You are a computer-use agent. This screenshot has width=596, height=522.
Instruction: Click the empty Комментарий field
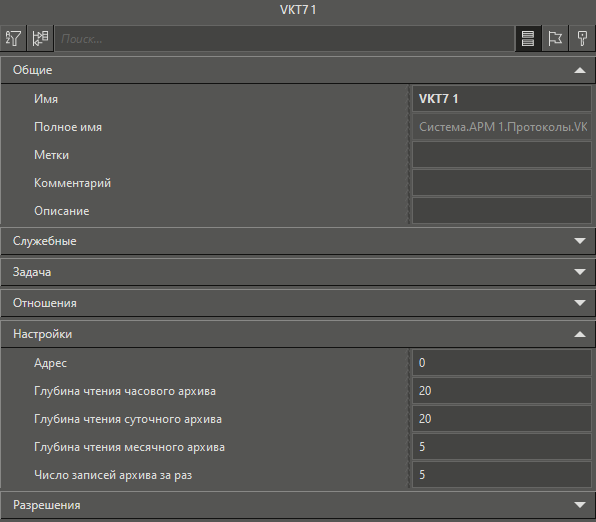[x=502, y=183]
